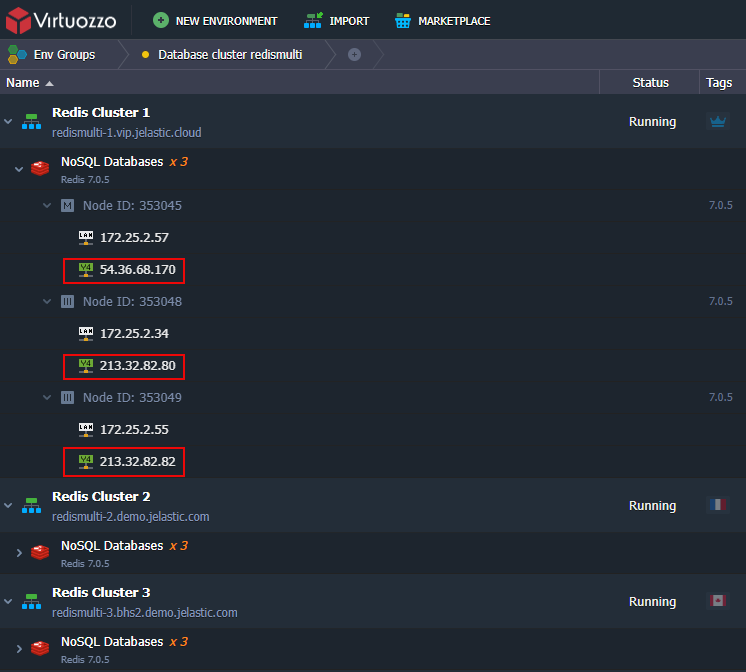The width and height of the screenshot is (746, 672).
Task: Collapse NoSQL Databases layer in Redis Cluster 1
Action: (x=19, y=169)
